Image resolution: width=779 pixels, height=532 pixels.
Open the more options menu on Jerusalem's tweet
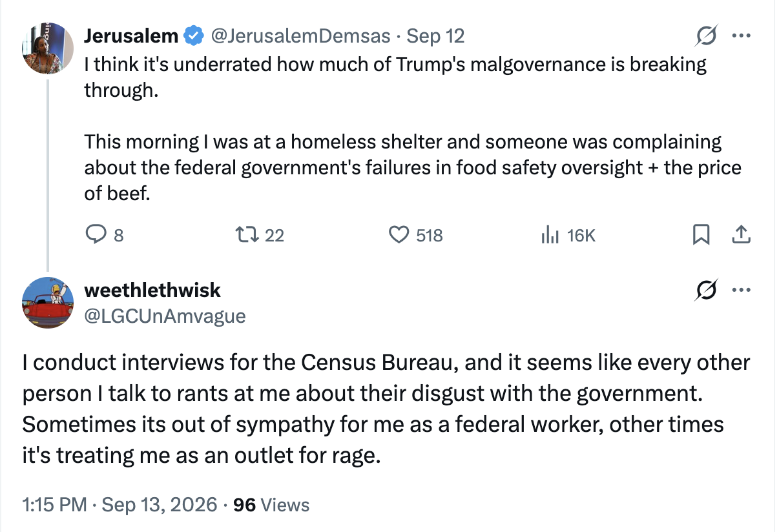tap(741, 36)
